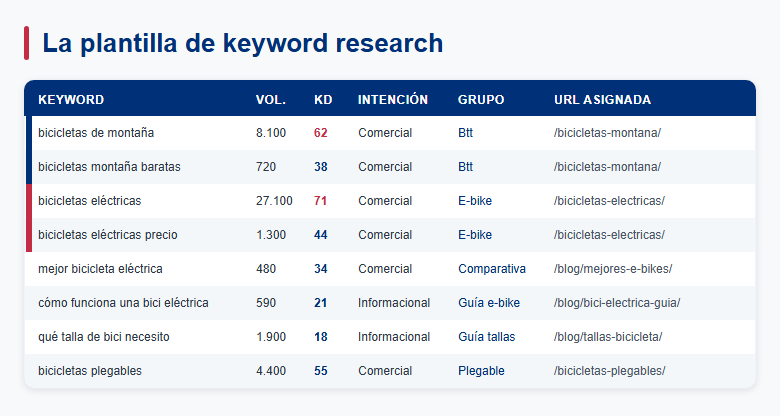
Task: Click the volume value 27.100
Action: click(274, 201)
